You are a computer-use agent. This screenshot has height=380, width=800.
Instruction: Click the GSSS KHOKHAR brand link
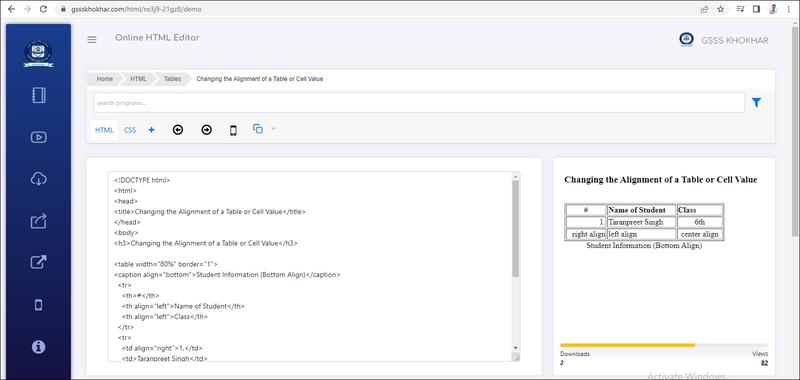click(734, 41)
